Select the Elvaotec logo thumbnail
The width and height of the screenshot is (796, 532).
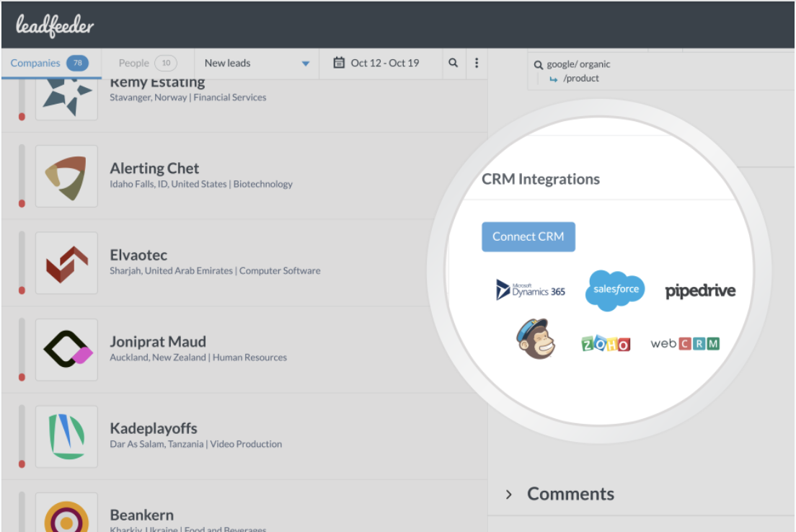coord(66,263)
